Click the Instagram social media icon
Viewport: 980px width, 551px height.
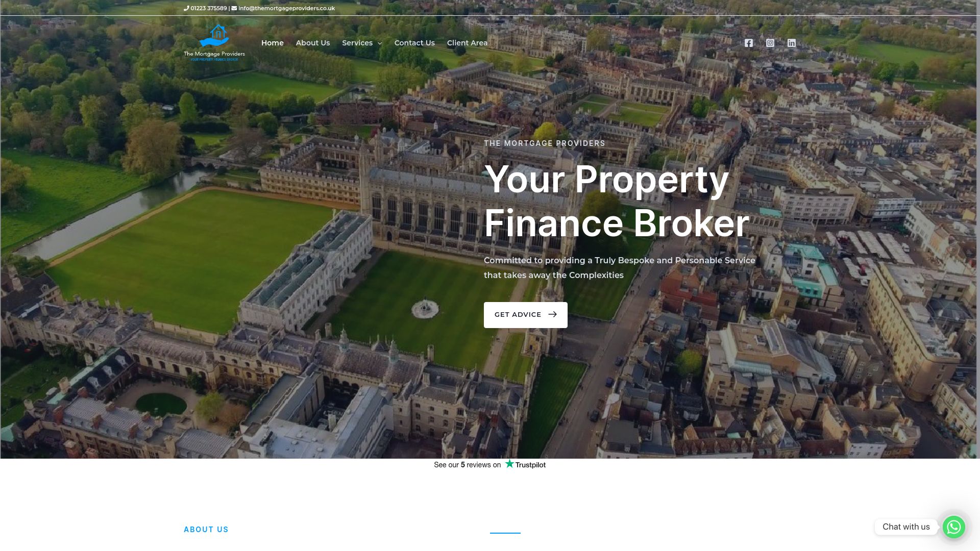[x=770, y=42]
